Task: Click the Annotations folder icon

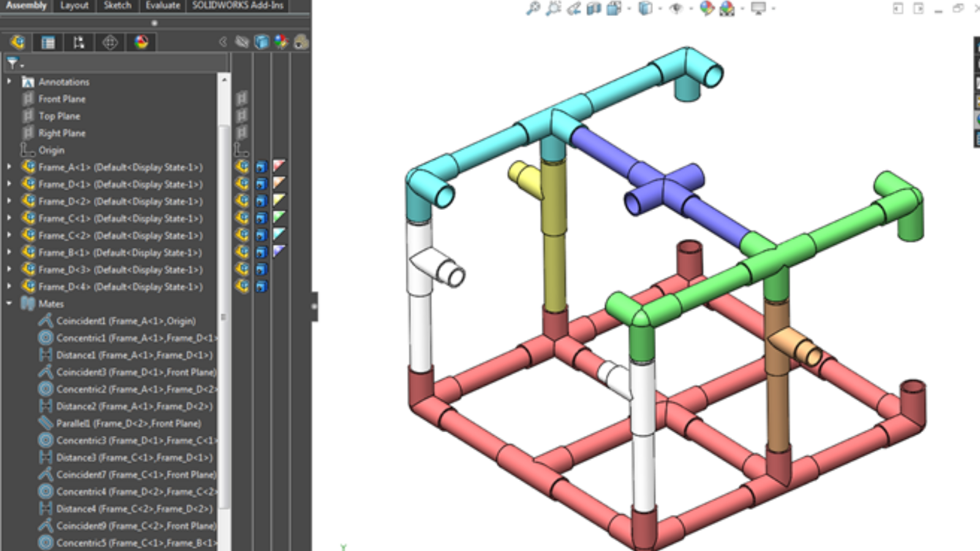Action: tap(28, 81)
